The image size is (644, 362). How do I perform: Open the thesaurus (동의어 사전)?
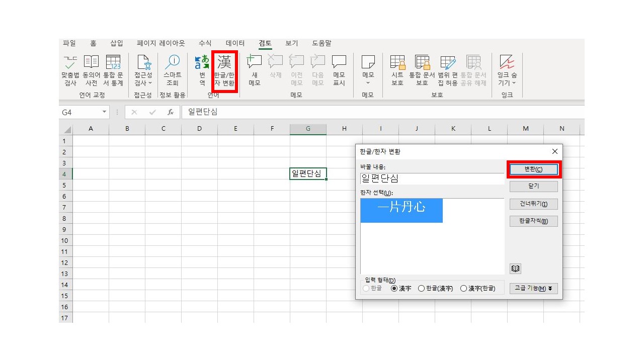[x=92, y=70]
